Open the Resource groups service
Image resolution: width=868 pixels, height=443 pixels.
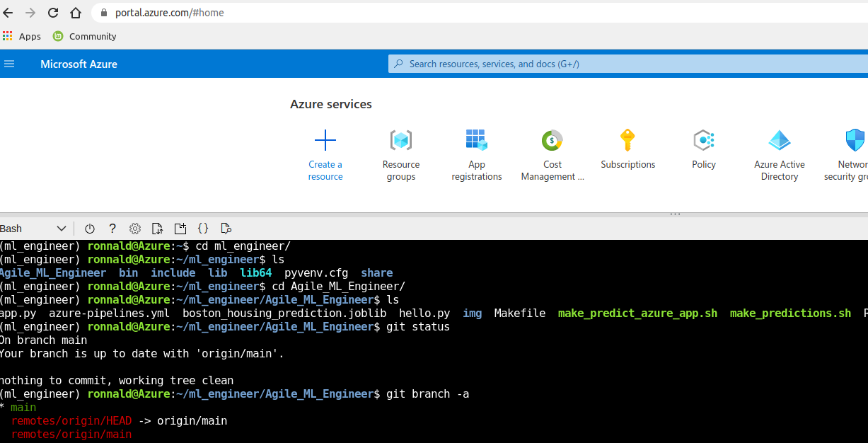(x=401, y=155)
